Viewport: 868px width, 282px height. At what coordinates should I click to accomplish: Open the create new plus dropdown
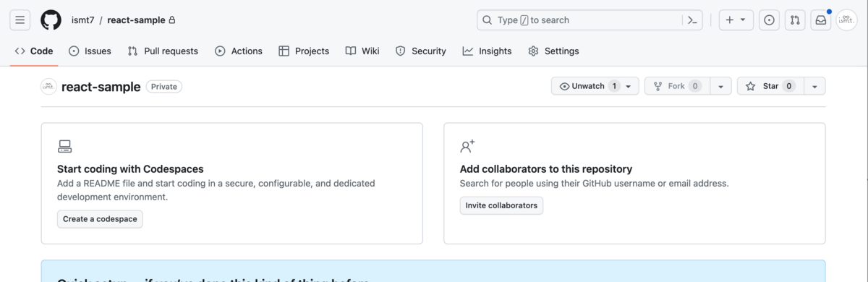coord(736,20)
